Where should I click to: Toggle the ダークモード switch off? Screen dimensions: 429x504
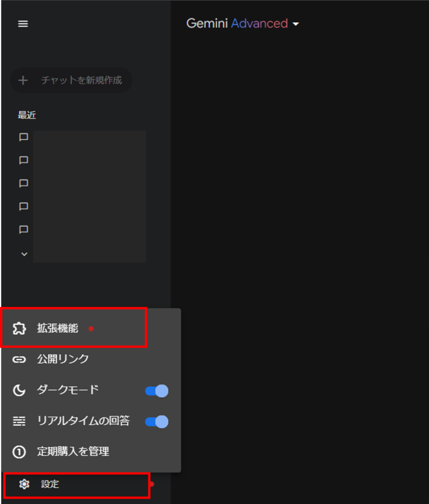[x=157, y=390]
